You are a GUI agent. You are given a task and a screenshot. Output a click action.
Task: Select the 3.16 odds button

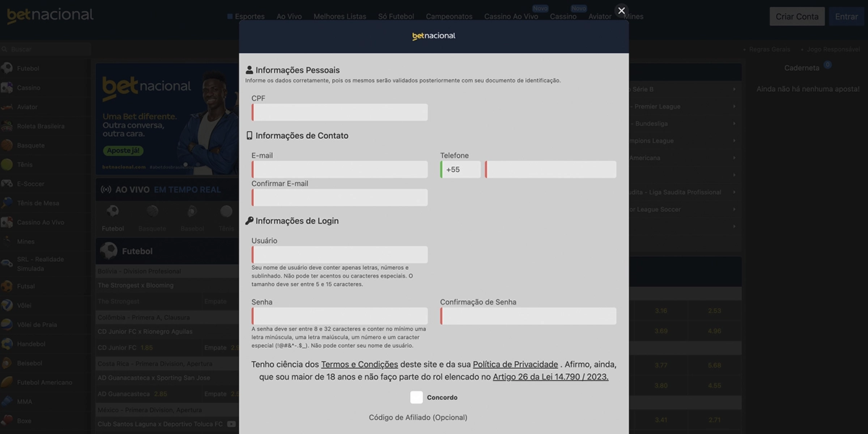(660, 311)
